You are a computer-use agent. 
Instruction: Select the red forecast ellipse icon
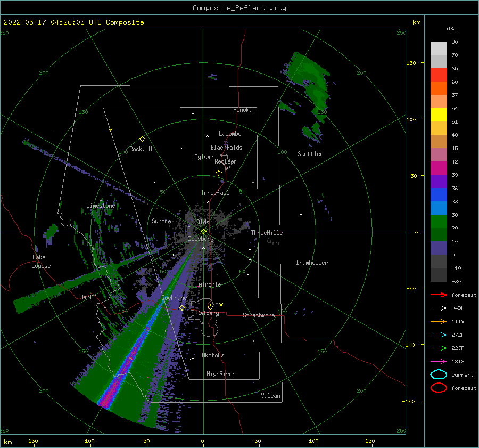[439, 388]
